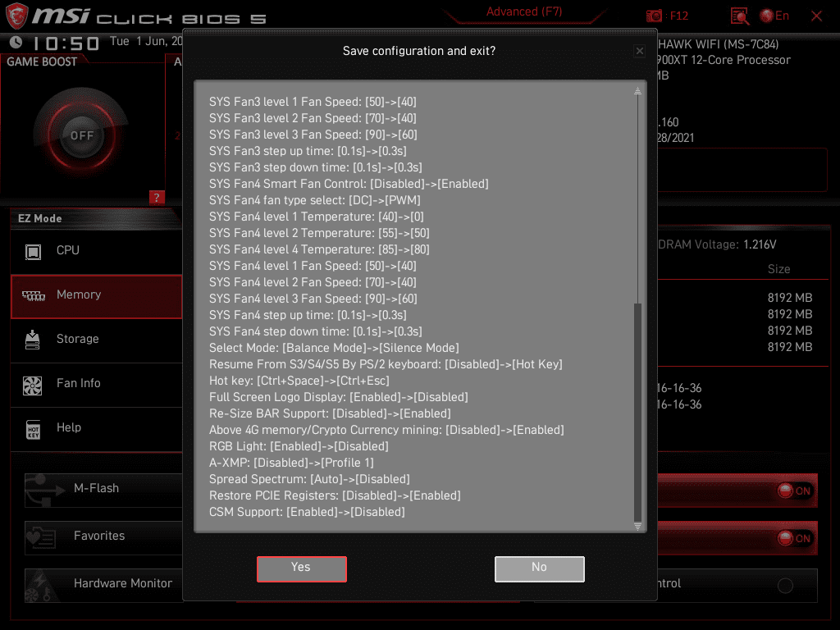Click the 'A-XMP: [Disabled]->[Profile 1]' line
This screenshot has height=630, width=840.
pos(291,463)
